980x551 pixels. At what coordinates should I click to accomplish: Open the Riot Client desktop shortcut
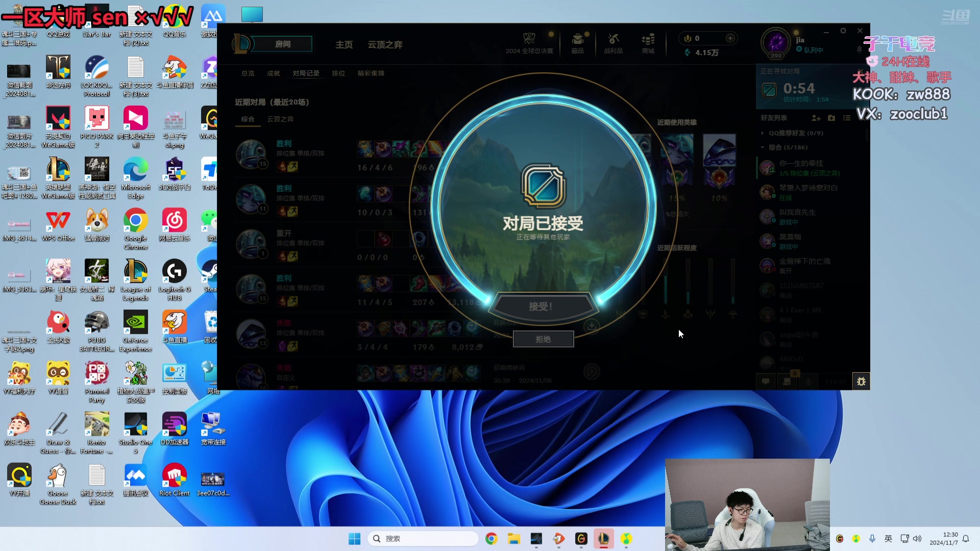[x=174, y=480]
